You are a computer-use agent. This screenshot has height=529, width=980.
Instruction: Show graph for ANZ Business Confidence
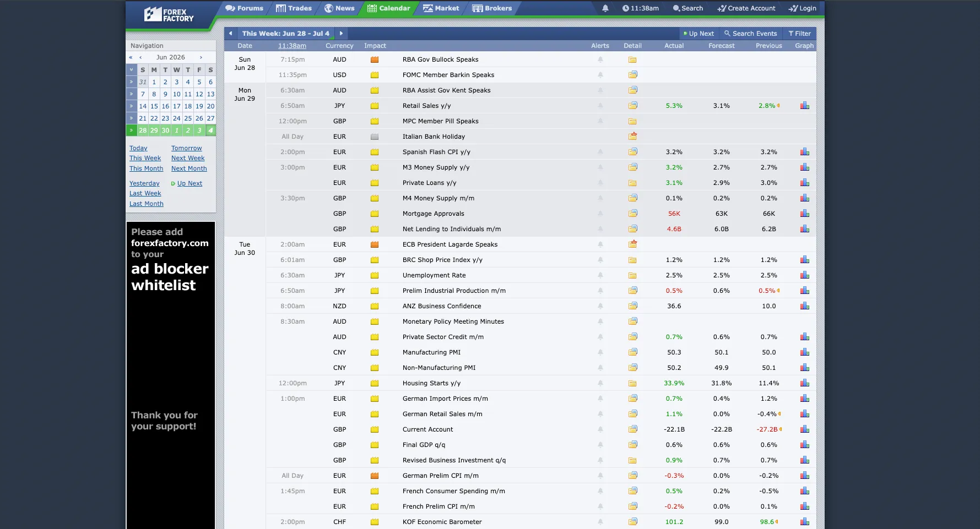(x=804, y=306)
